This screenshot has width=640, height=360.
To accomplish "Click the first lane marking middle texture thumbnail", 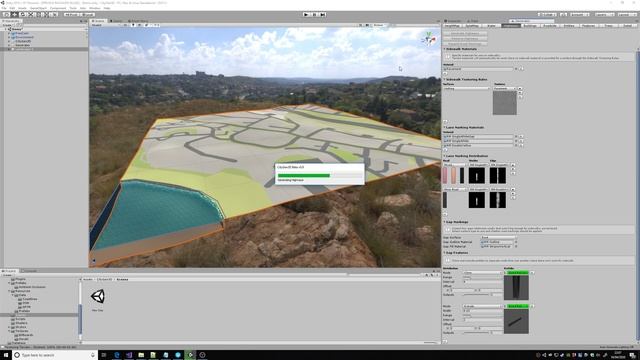I will pos(477,176).
